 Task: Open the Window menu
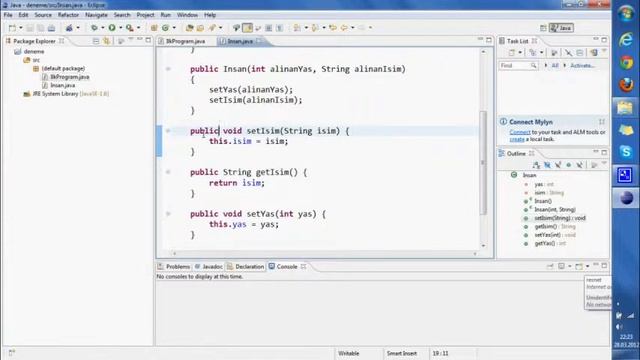pos(187,15)
